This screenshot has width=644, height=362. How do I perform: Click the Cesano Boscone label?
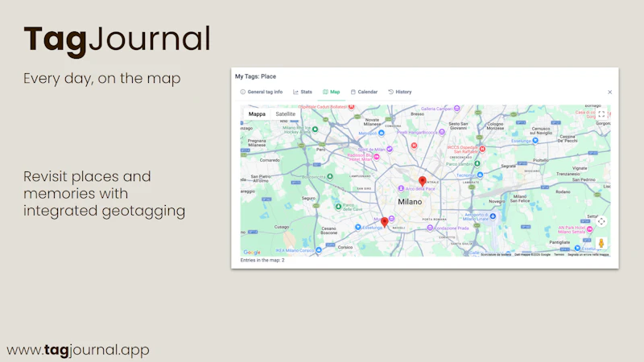coord(329,231)
